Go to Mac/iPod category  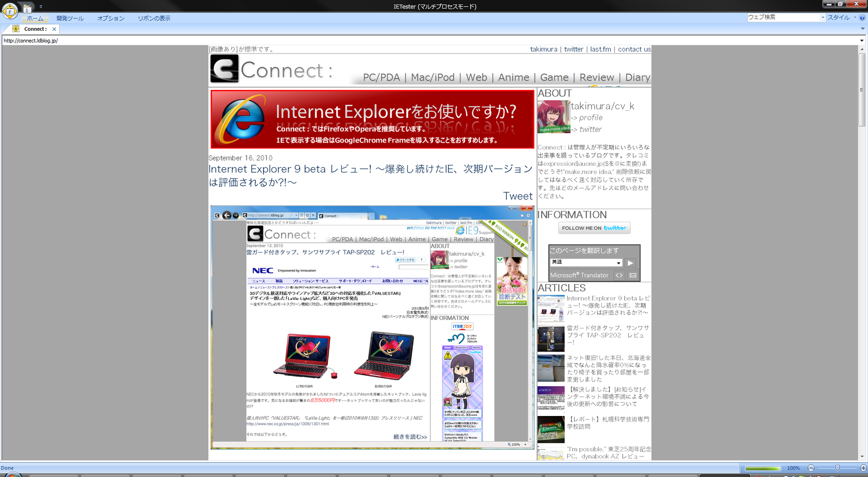pos(433,77)
